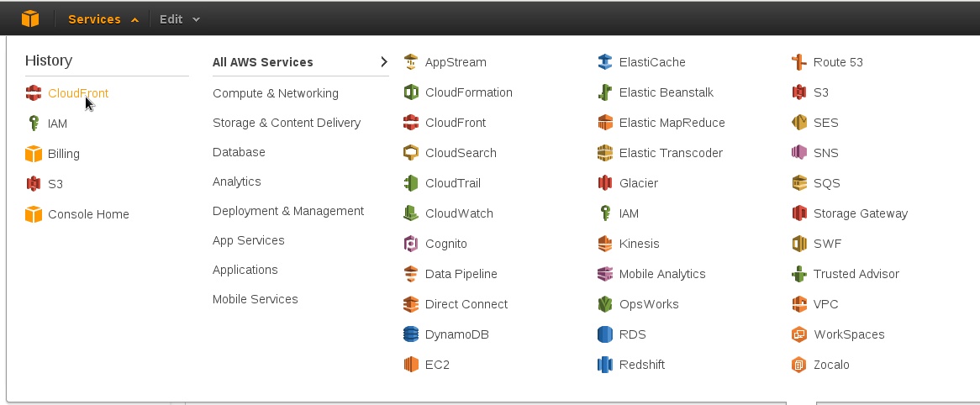Open the RDS icon
980x405 pixels.
604,334
